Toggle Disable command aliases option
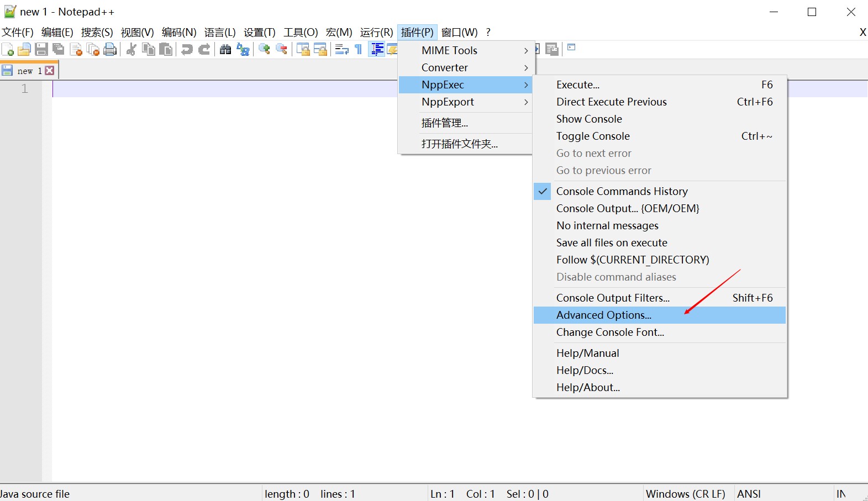Image resolution: width=868 pixels, height=501 pixels. (659, 277)
